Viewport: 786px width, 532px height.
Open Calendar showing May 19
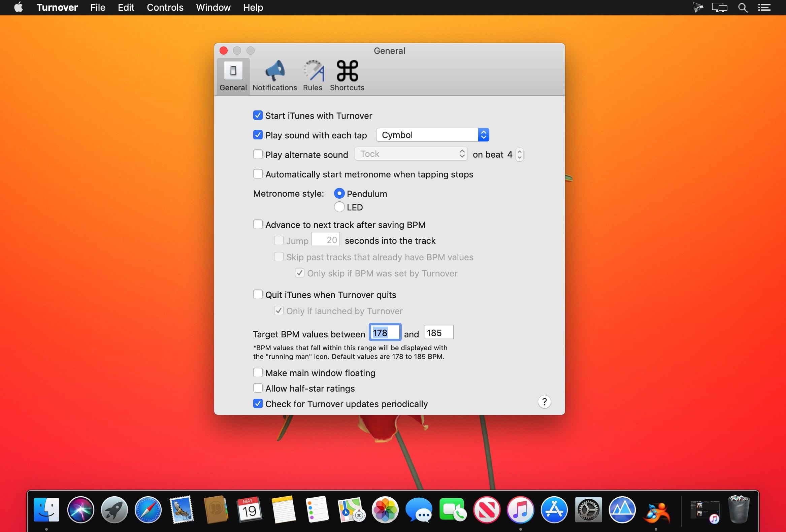pyautogui.click(x=250, y=510)
